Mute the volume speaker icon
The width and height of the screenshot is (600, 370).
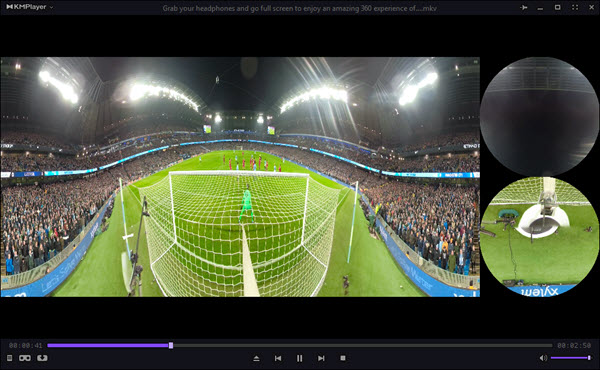point(543,358)
